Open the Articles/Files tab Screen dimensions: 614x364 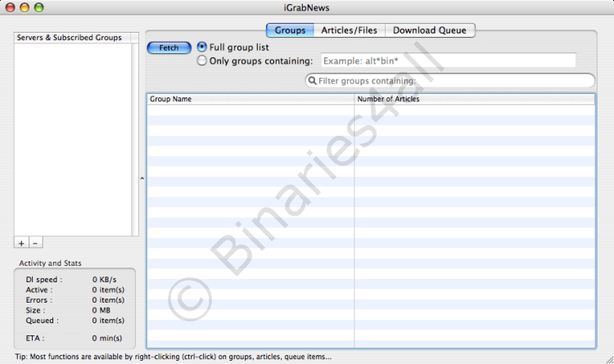[x=349, y=30]
